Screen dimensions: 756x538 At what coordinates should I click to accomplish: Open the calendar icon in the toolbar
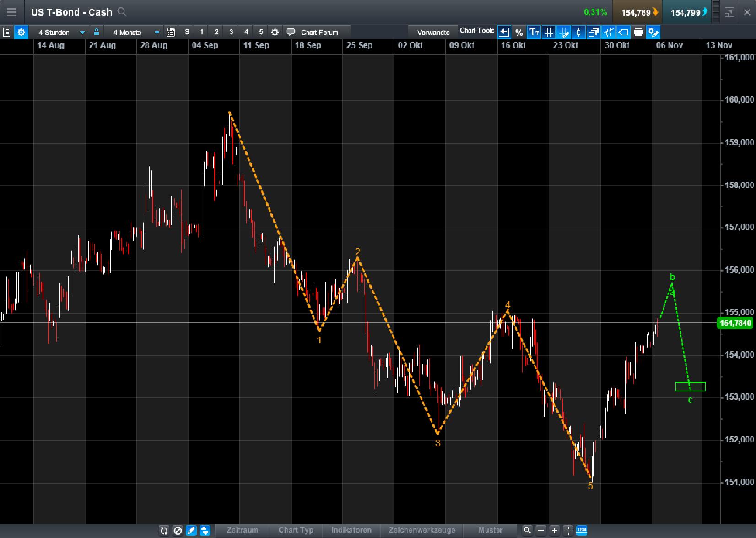click(171, 32)
